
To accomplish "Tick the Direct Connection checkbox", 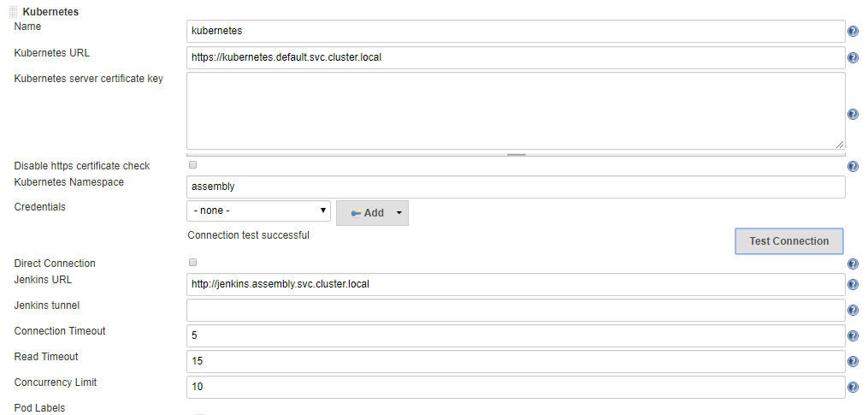I will (x=192, y=262).
